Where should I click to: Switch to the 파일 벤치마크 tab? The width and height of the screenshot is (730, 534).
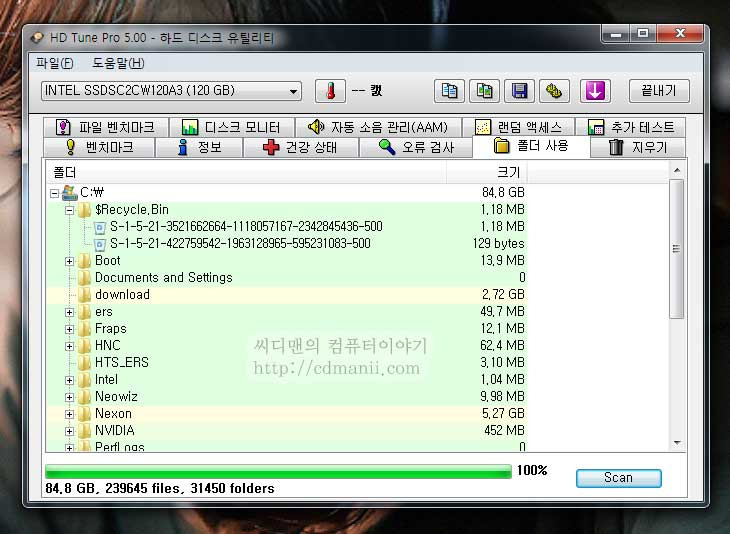click(106, 127)
